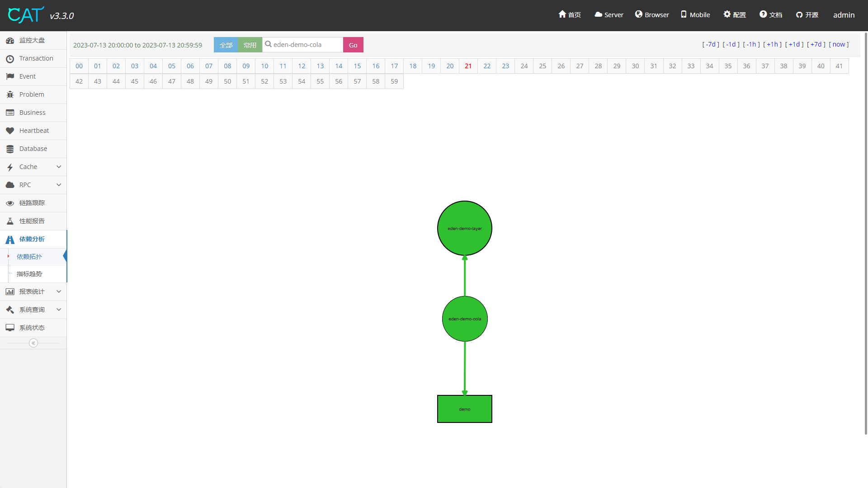Click the Problem bug icon
The image size is (868, 488).
pyautogui.click(x=10, y=94)
